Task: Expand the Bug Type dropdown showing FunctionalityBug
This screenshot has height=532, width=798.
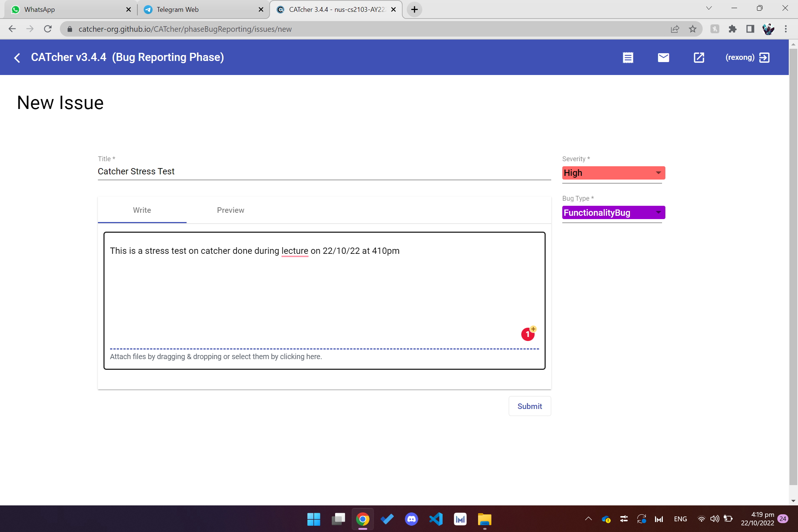Action: (x=613, y=213)
